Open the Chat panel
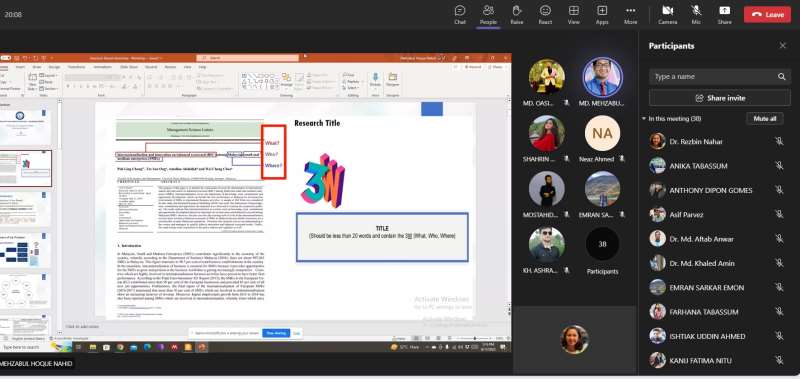The height and width of the screenshot is (379, 800). pos(460,14)
